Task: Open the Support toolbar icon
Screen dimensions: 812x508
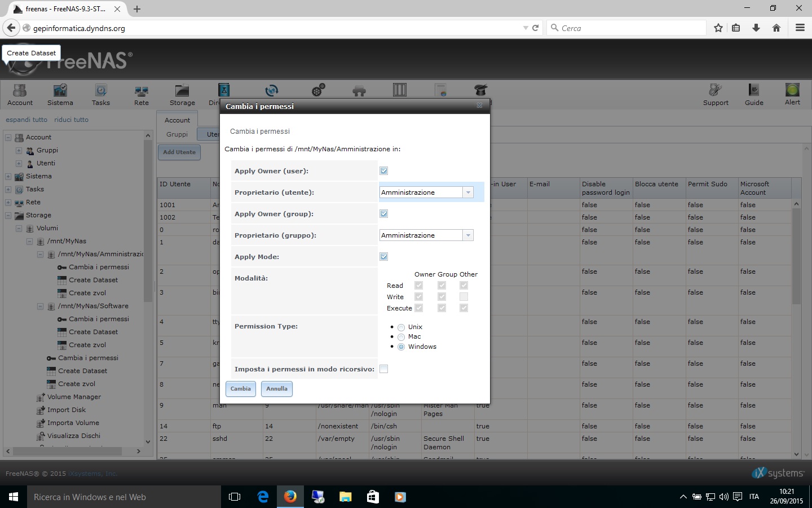Action: coord(716,95)
